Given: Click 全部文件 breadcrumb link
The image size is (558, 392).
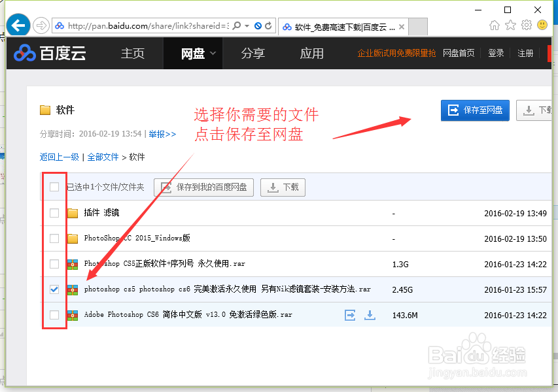Looking at the screenshot, I should coord(103,157).
